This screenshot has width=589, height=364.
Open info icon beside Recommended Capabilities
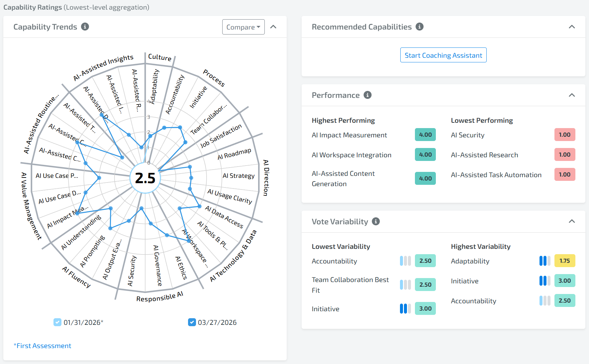click(x=420, y=27)
